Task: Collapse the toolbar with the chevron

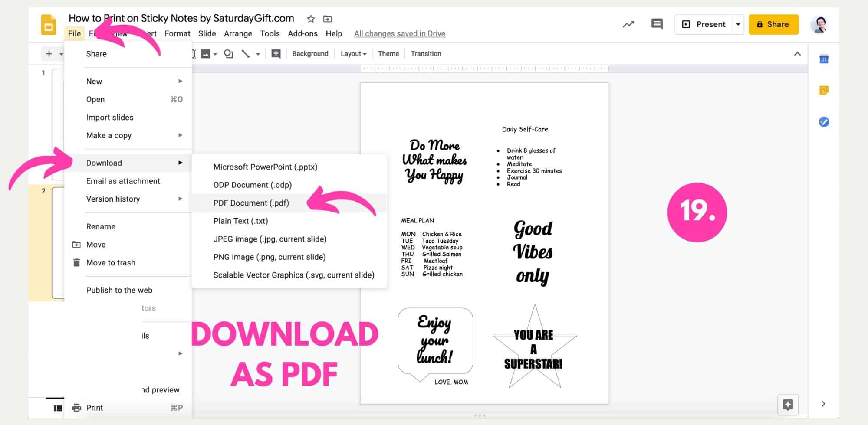Action: (798, 54)
